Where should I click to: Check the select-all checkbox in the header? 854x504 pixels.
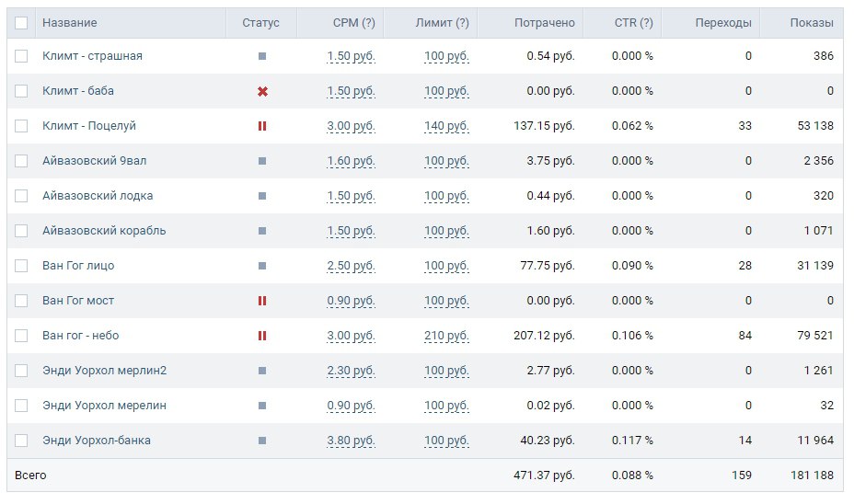(21, 23)
